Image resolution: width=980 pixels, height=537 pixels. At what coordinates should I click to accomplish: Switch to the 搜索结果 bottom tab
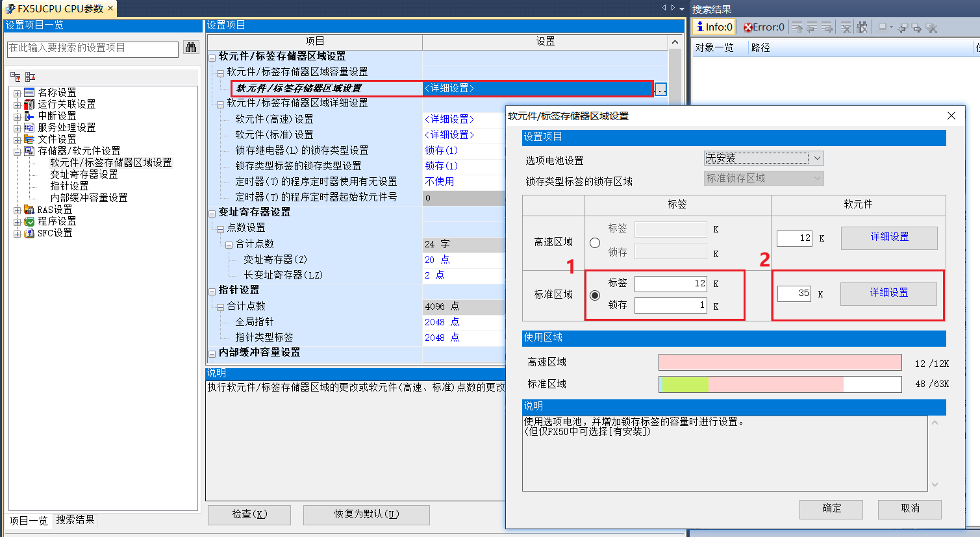click(x=75, y=520)
